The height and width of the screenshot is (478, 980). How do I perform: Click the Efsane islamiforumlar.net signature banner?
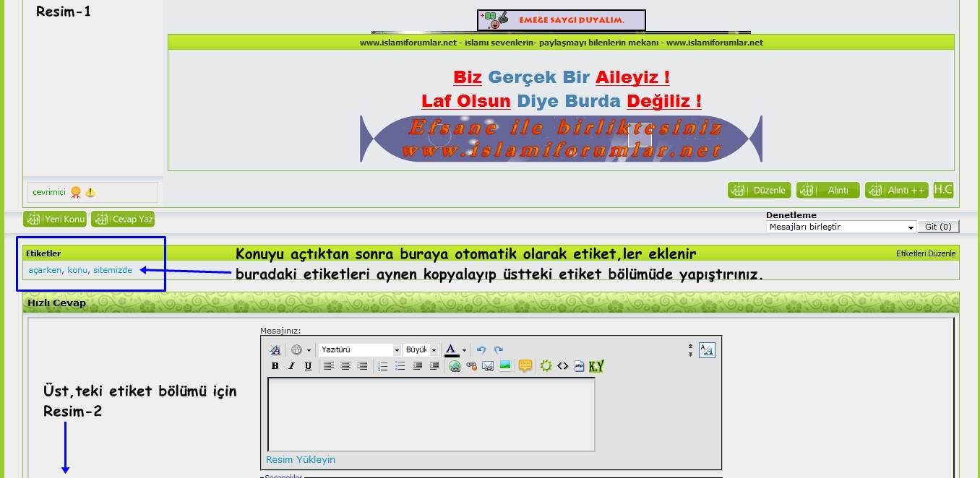(561, 139)
